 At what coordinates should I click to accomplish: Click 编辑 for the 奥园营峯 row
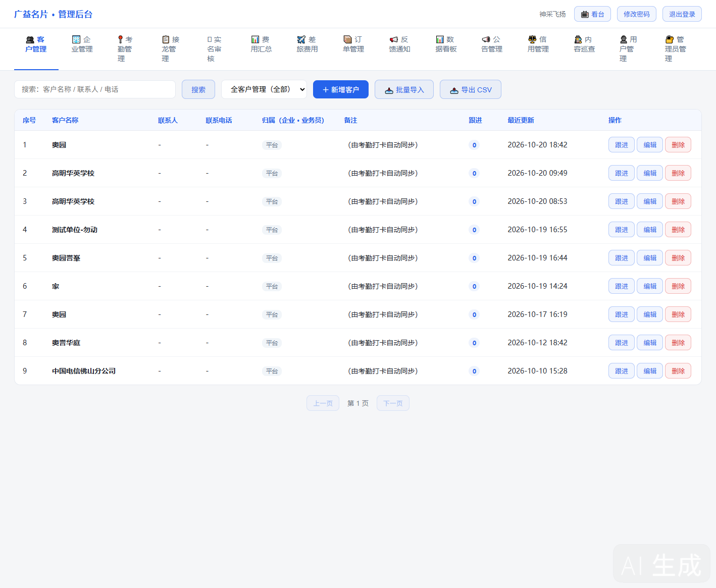point(650,258)
